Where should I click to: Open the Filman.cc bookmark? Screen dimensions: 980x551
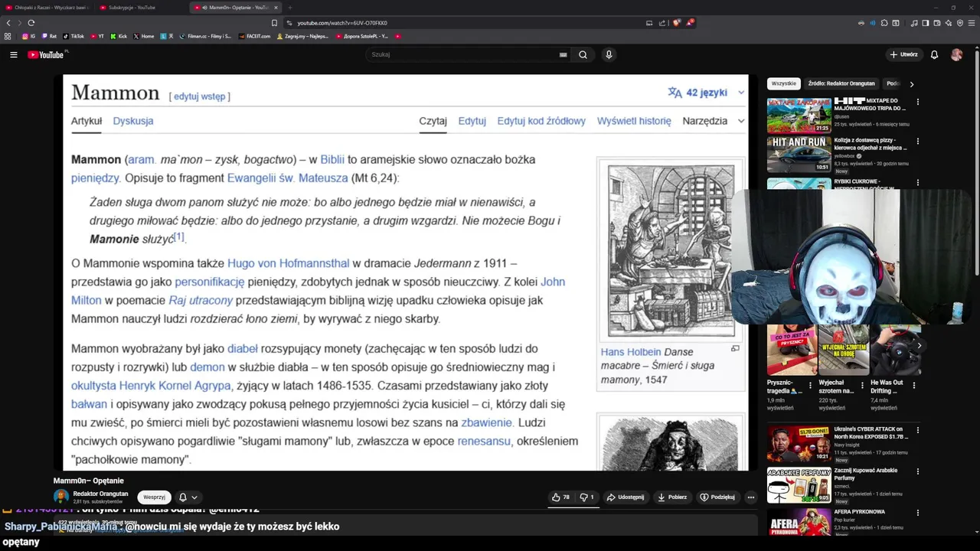point(205,36)
